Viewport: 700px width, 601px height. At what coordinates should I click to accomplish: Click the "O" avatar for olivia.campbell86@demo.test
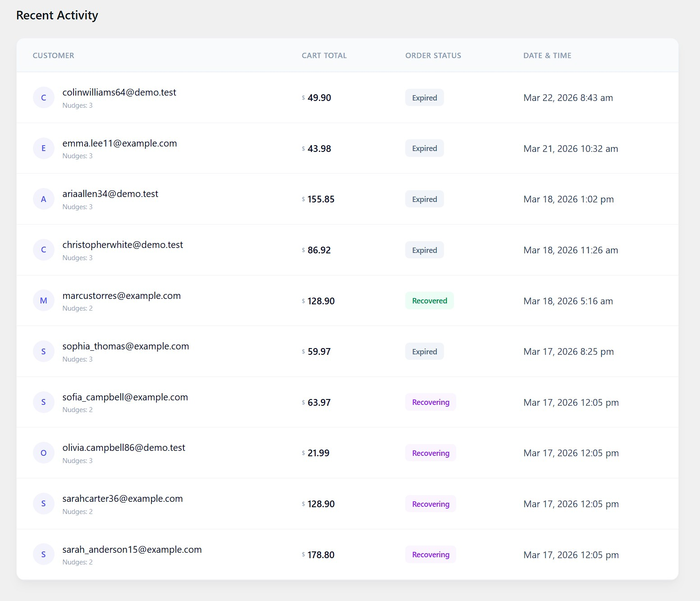44,453
